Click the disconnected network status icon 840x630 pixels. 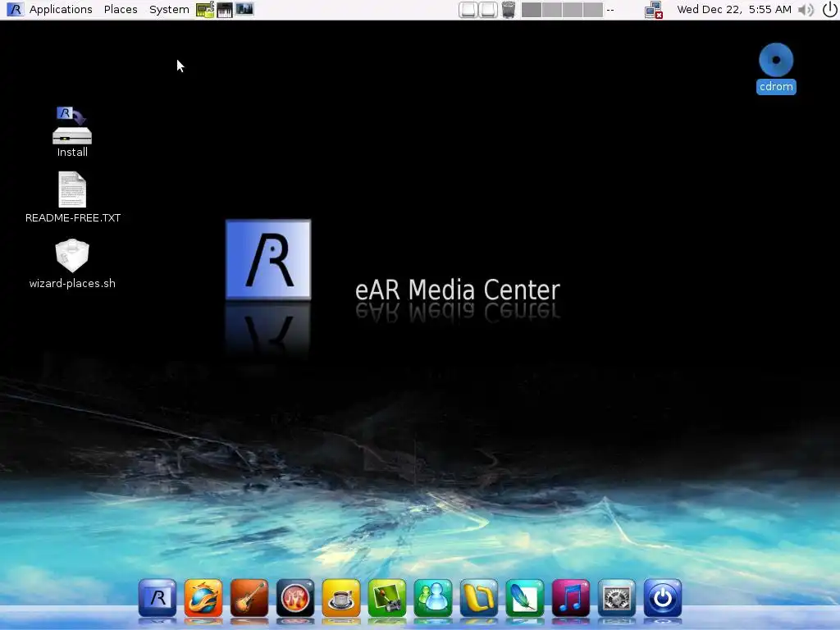tap(654, 9)
